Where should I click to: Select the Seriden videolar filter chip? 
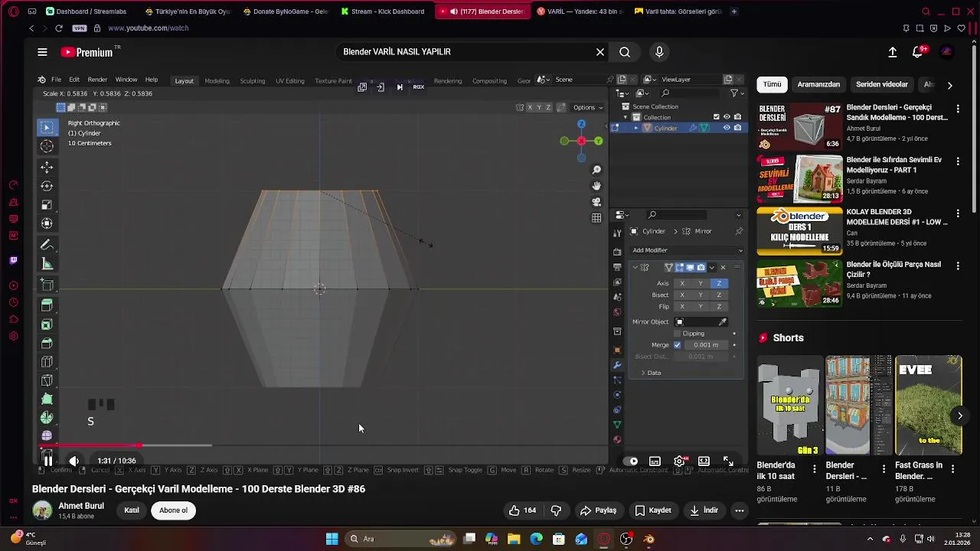click(882, 84)
